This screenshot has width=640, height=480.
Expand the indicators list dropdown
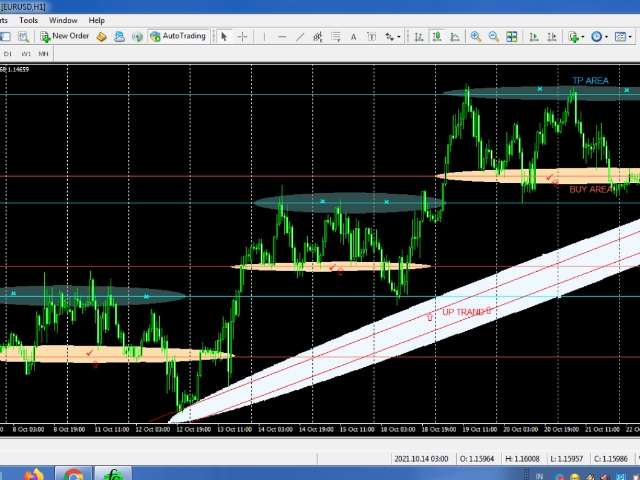click(x=584, y=36)
